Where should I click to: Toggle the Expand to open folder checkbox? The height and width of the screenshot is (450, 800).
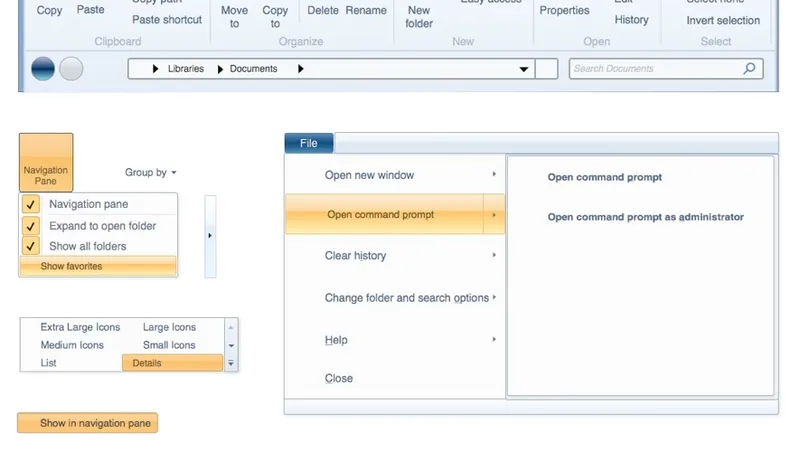pyautogui.click(x=31, y=226)
